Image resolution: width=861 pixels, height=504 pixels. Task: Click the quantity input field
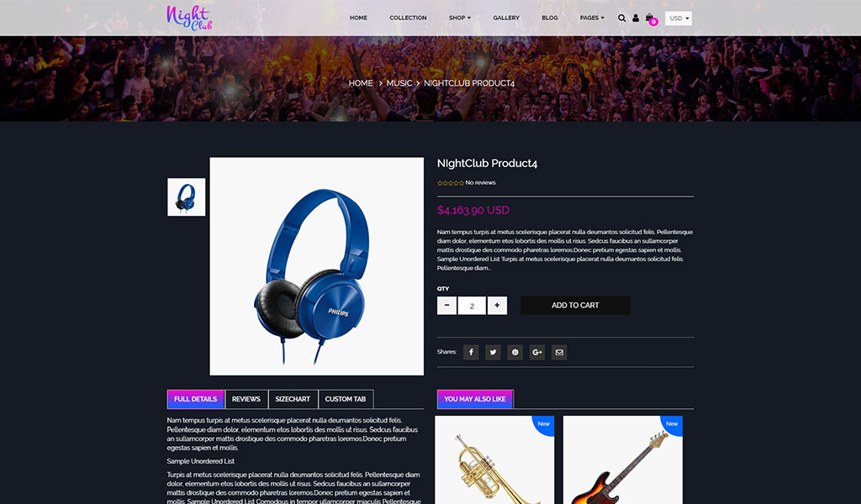[x=472, y=306]
